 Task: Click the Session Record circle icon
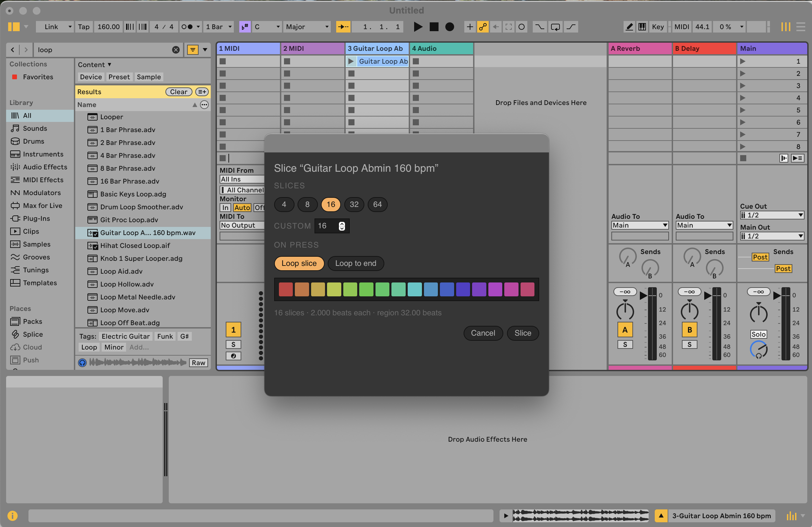click(x=521, y=27)
